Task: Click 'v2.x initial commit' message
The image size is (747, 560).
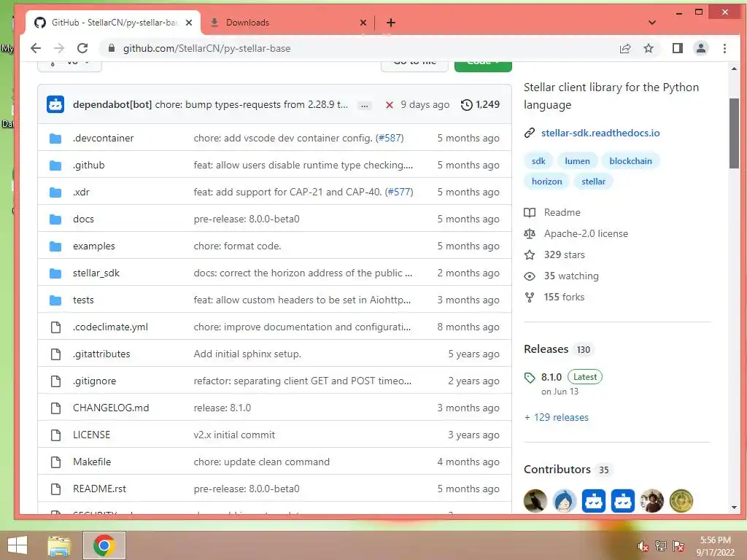Action: 234,435
